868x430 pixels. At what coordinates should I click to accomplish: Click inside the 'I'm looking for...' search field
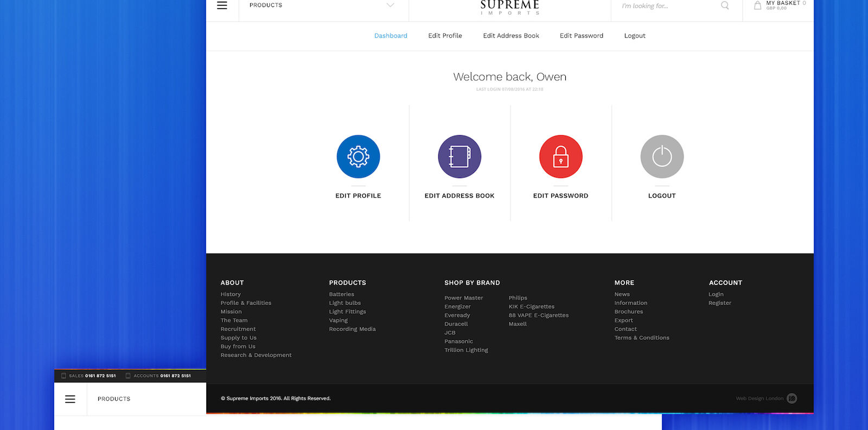(667, 6)
